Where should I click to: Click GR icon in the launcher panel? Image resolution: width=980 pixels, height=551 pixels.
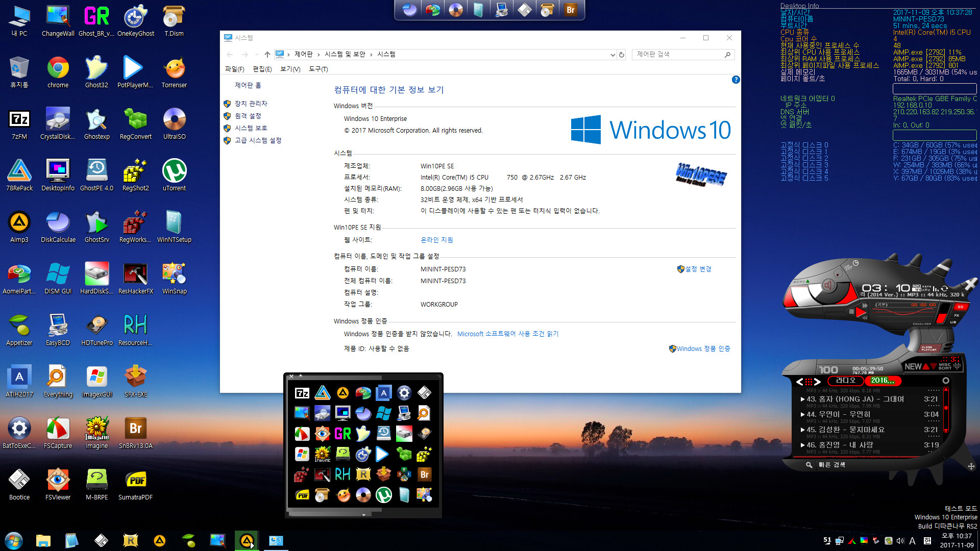(342, 434)
